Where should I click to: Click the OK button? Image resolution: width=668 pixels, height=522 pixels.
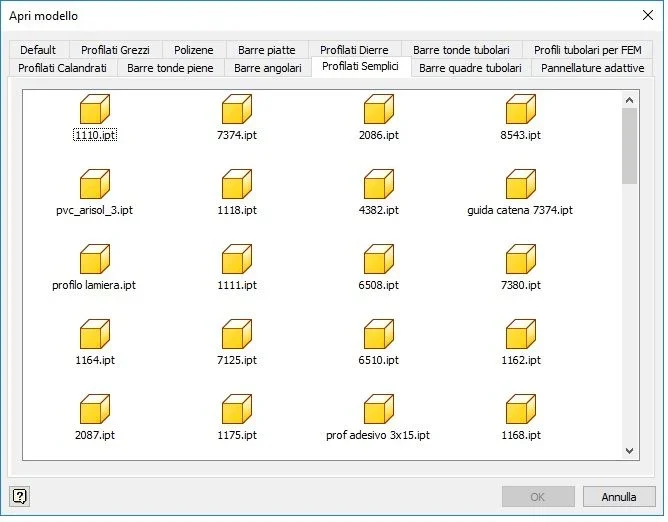click(x=540, y=499)
